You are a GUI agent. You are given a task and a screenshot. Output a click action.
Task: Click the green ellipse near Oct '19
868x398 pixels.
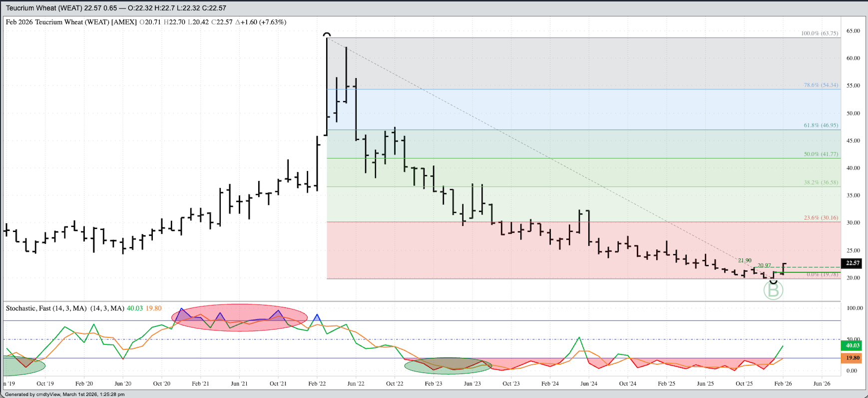[24, 365]
